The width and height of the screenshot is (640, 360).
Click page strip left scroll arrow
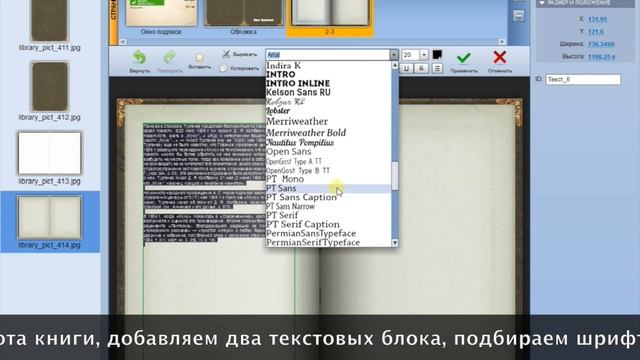(x=122, y=42)
